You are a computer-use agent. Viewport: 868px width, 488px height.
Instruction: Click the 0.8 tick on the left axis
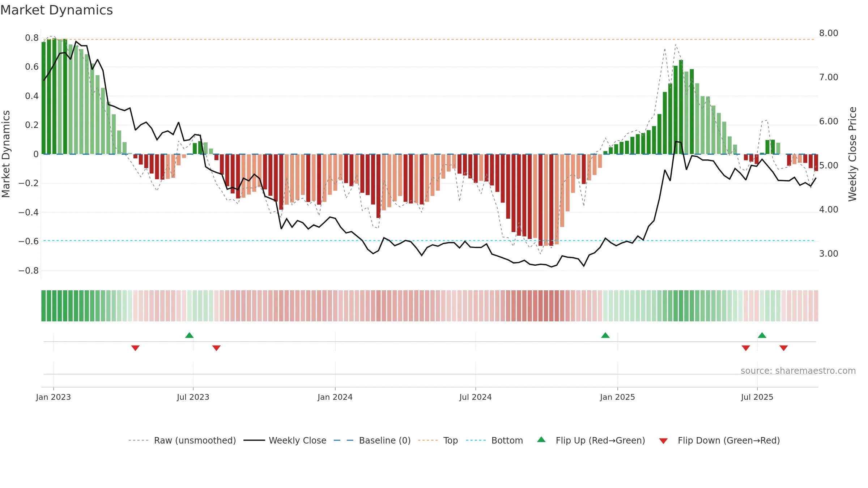point(32,38)
